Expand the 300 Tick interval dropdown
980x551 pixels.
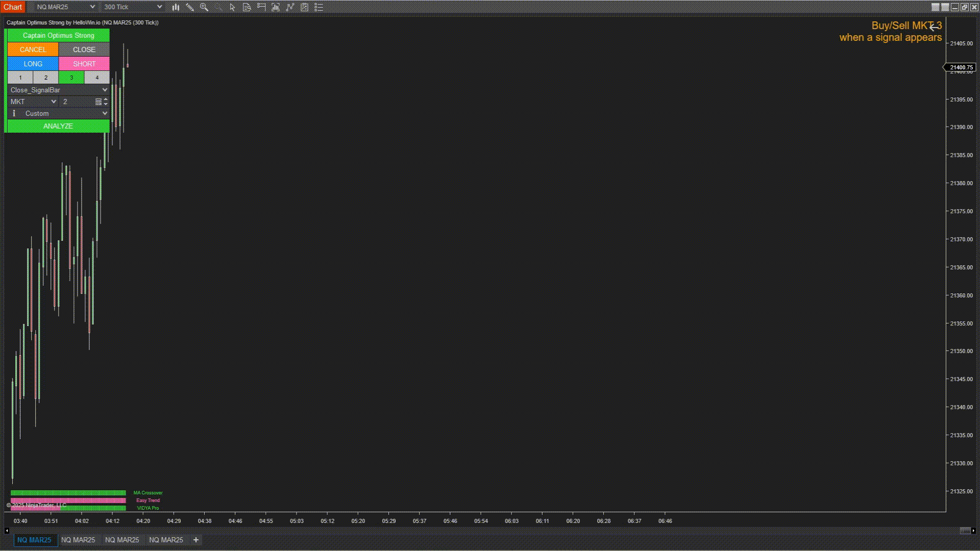coord(133,7)
